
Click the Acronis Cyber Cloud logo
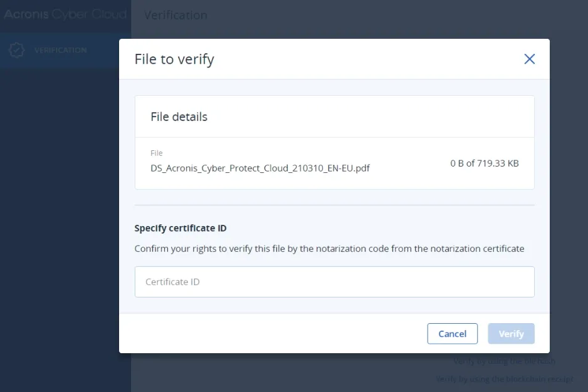click(65, 14)
